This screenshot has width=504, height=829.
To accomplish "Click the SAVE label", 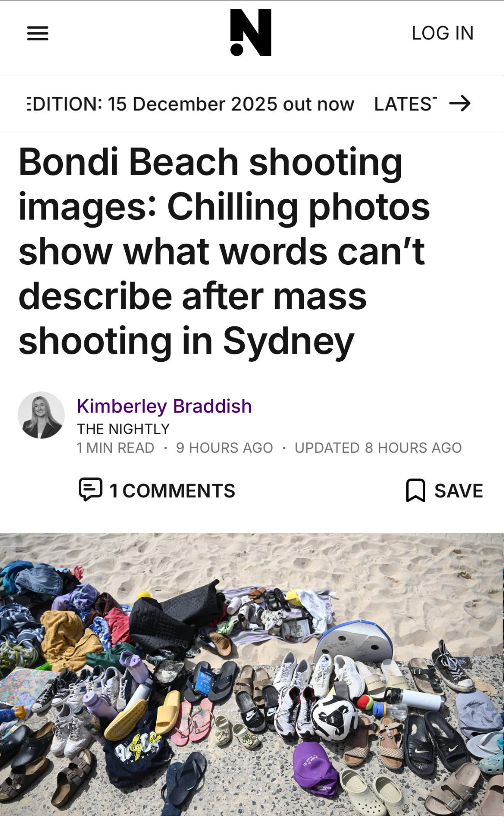I will click(459, 491).
